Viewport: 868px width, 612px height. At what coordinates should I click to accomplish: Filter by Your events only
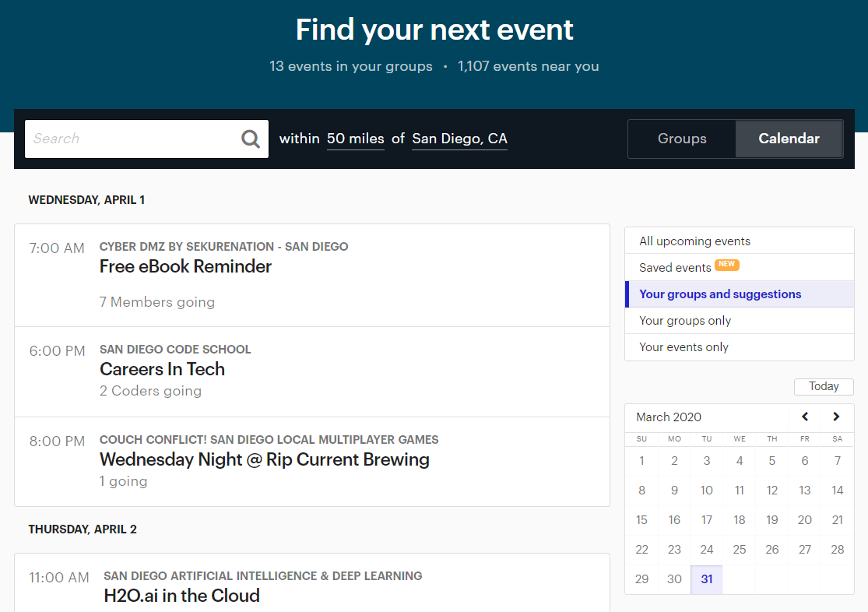tap(739, 347)
